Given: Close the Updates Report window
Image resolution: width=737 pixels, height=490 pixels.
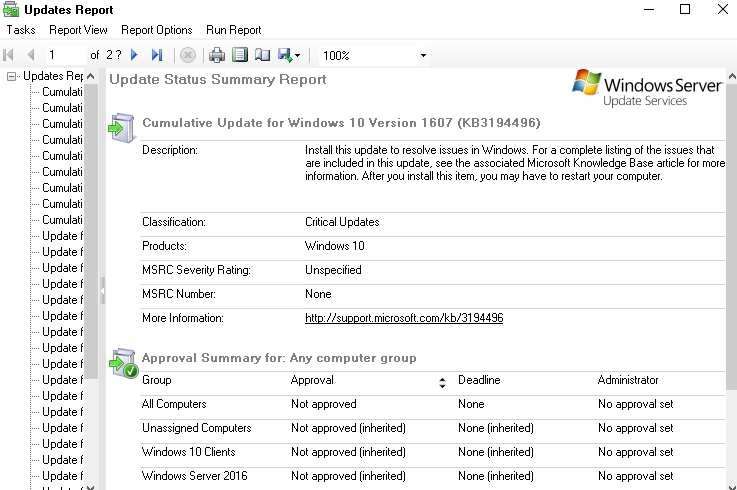Looking at the screenshot, I should [722, 9].
